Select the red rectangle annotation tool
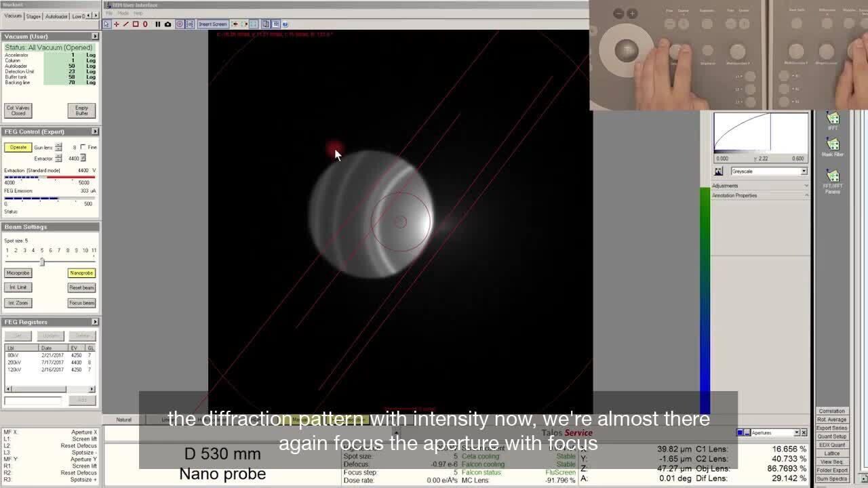 point(135,24)
